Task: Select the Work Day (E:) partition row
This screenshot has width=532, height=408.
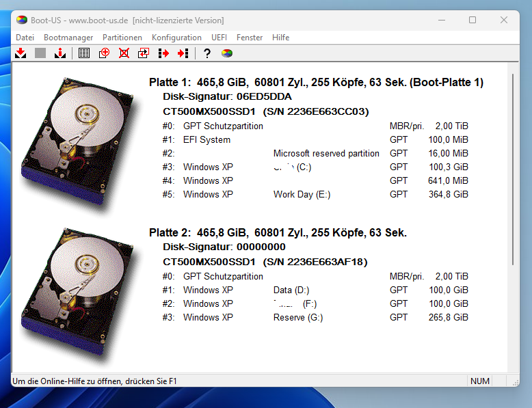Action: [315, 194]
